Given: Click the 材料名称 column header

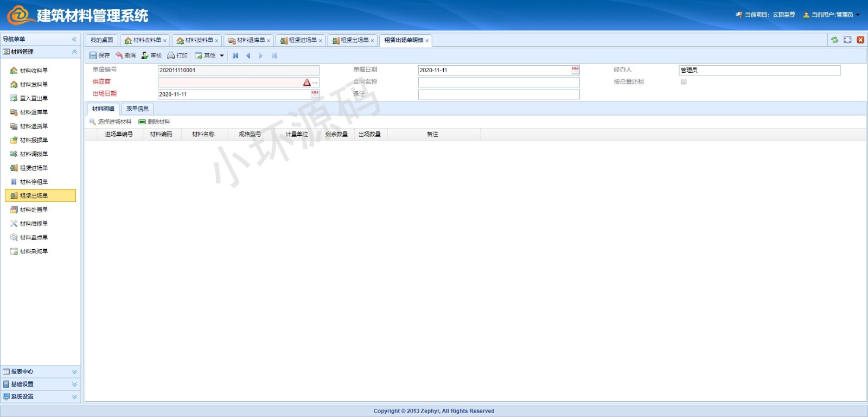Looking at the screenshot, I should 203,134.
